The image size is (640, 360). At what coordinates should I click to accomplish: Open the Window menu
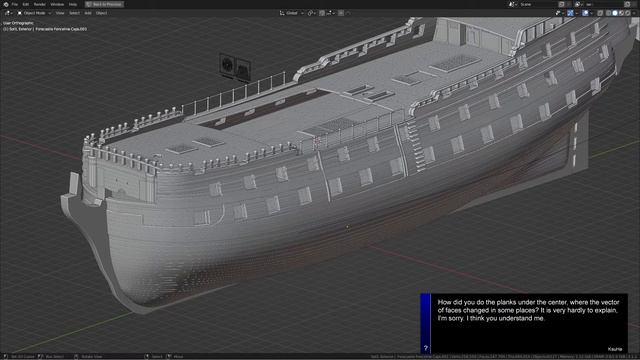pyautogui.click(x=57, y=4)
